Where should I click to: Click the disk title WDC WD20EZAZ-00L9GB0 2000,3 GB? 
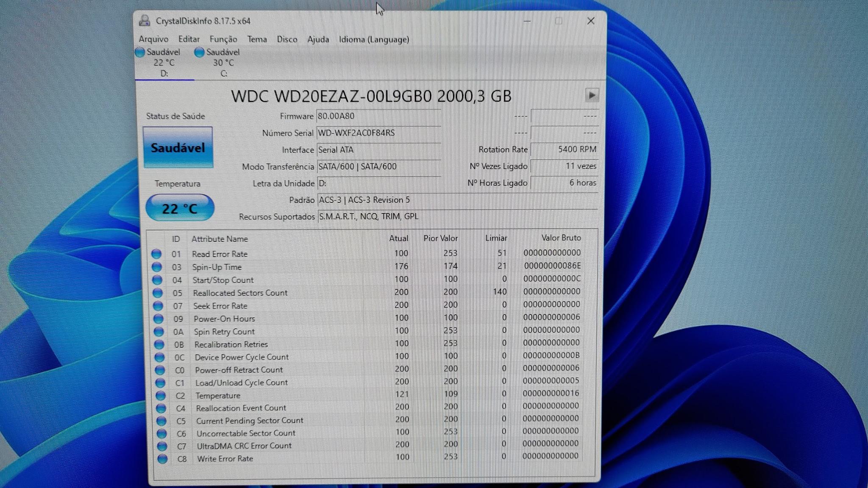coord(371,96)
